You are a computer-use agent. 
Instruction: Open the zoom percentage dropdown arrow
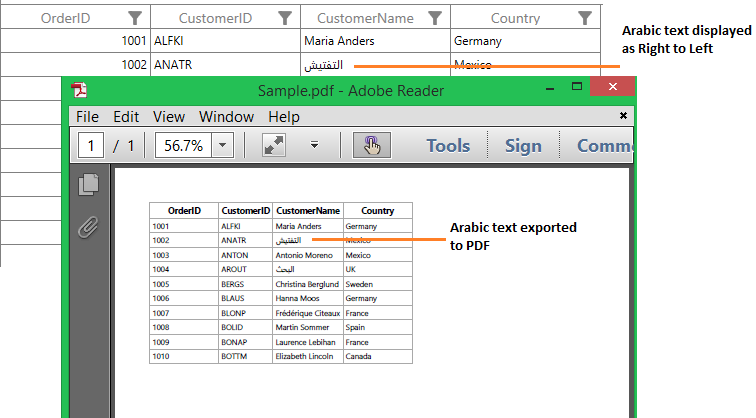223,145
